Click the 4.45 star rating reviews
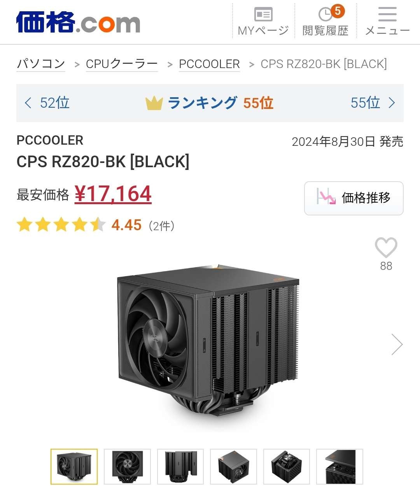420x504 pixels. coord(95,225)
